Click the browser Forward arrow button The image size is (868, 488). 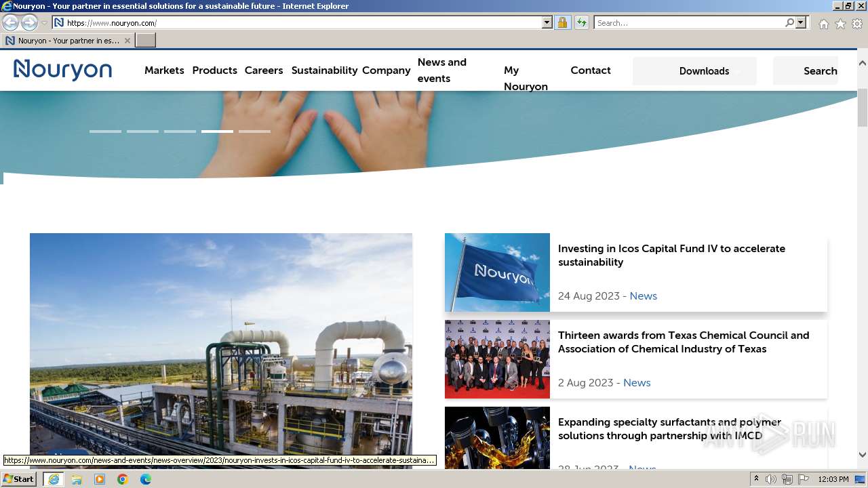(x=29, y=23)
